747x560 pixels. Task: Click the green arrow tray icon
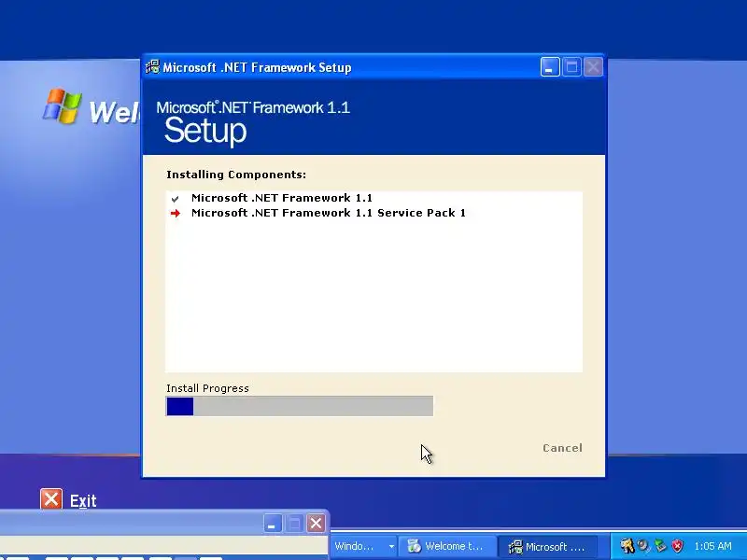660,545
